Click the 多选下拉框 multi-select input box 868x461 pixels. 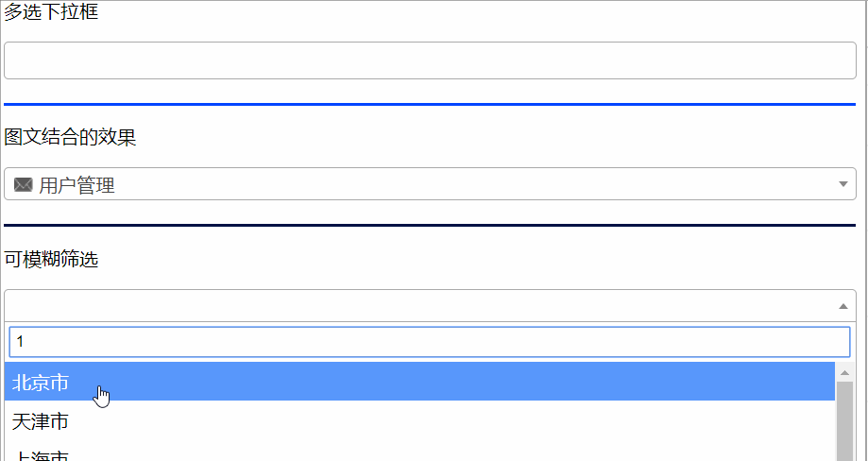click(430, 60)
